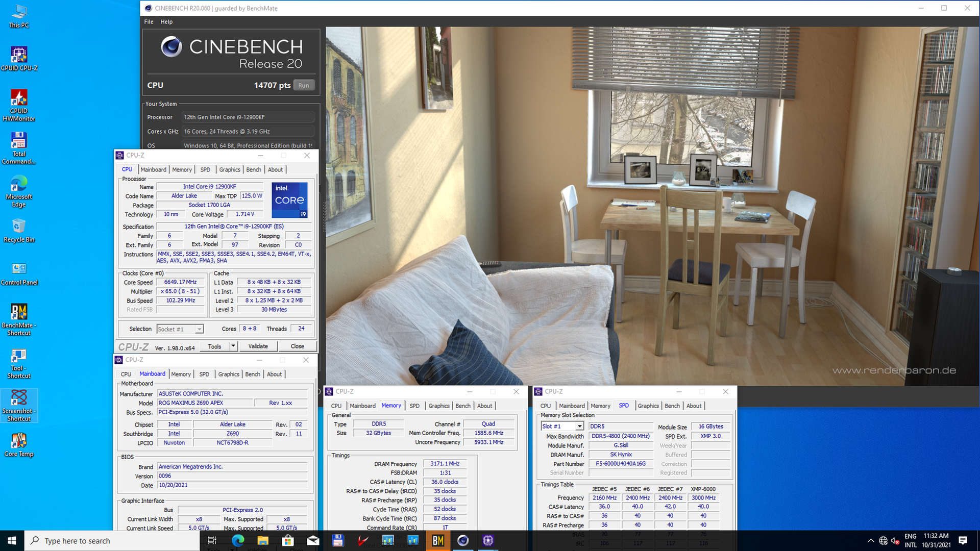Select SPD tab in Memory CPU-Z window
This screenshot has height=551, width=980.
pos(414,406)
